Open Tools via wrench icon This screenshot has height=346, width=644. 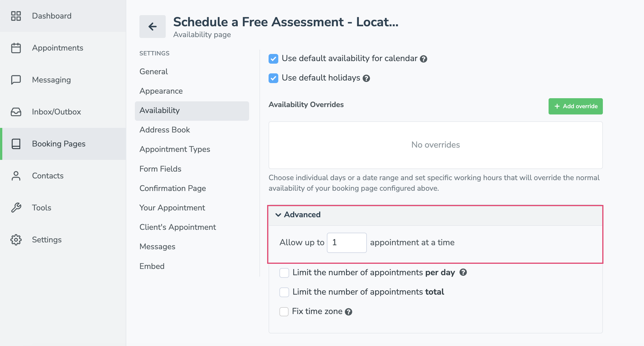(x=16, y=208)
